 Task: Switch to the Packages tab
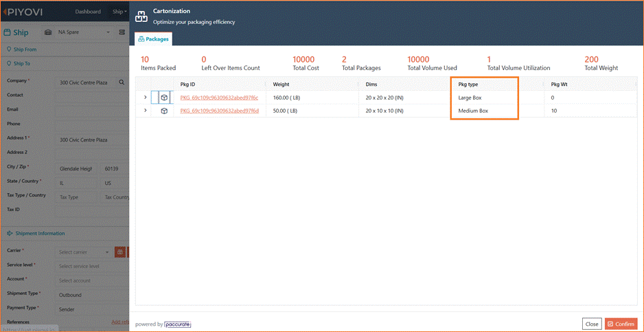tap(154, 39)
